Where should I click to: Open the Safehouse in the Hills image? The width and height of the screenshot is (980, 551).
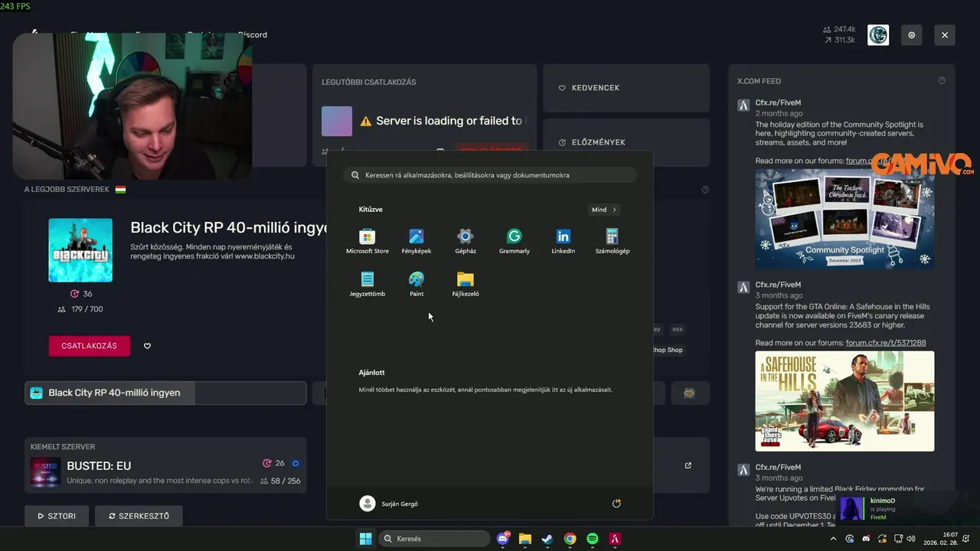844,401
